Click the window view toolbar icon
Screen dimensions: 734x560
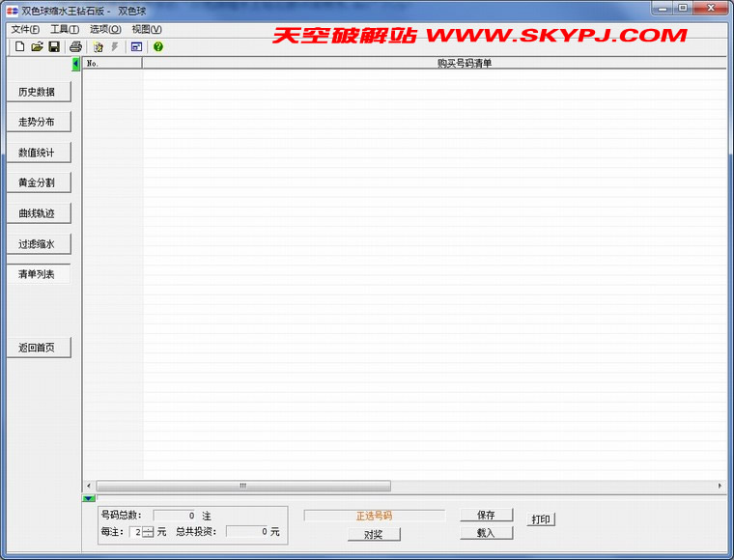[136, 46]
